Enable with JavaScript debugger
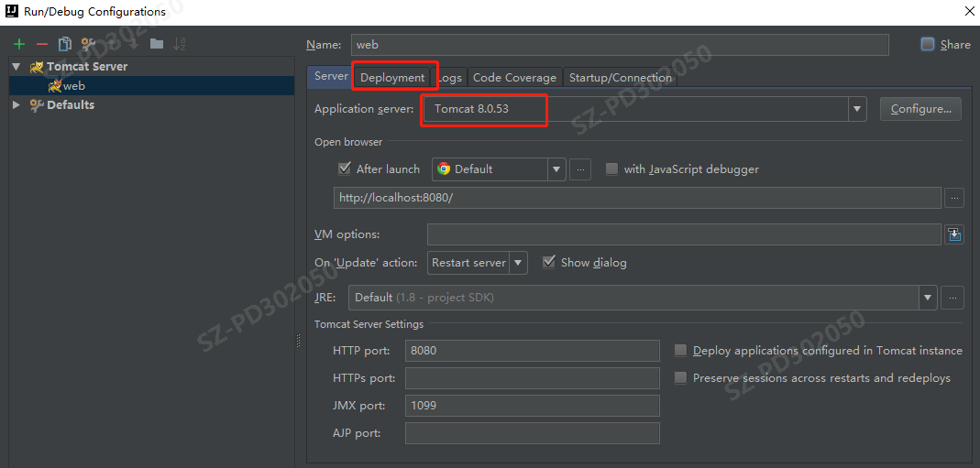The height and width of the screenshot is (468, 980). point(611,169)
